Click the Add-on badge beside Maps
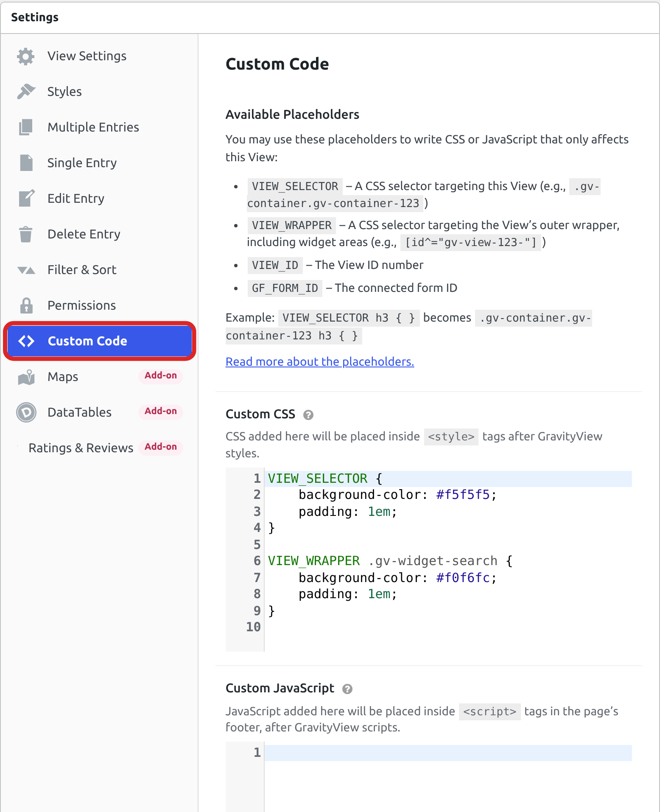Viewport: 660px width, 812px height. [161, 376]
